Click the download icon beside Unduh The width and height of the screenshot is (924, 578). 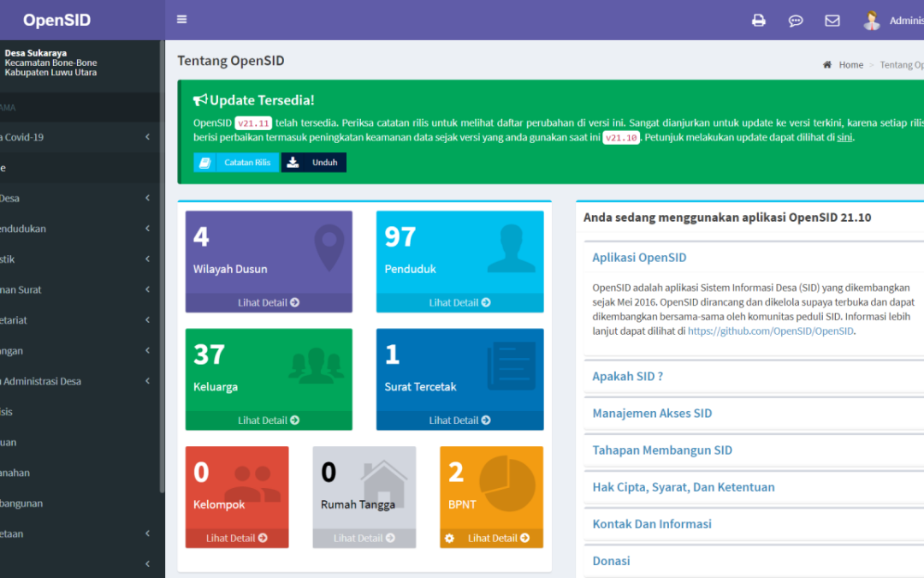(x=293, y=162)
